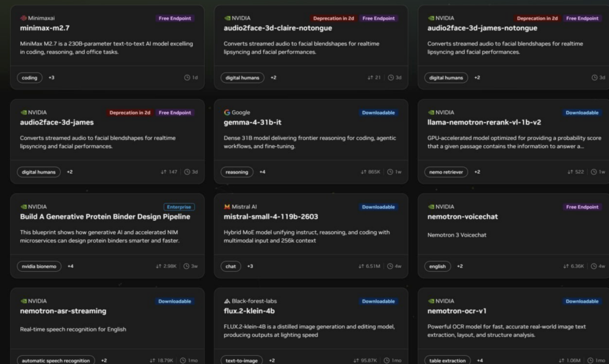The width and height of the screenshot is (609, 364).
Task: Click the usage arrows icon showing 6.36K
Action: [566, 266]
